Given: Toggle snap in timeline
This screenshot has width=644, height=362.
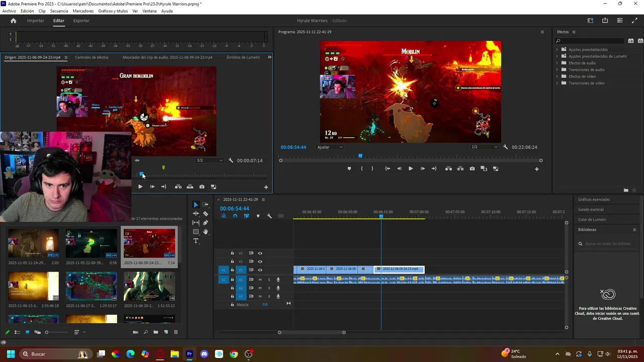Looking at the screenshot, I should pyautogui.click(x=235, y=216).
